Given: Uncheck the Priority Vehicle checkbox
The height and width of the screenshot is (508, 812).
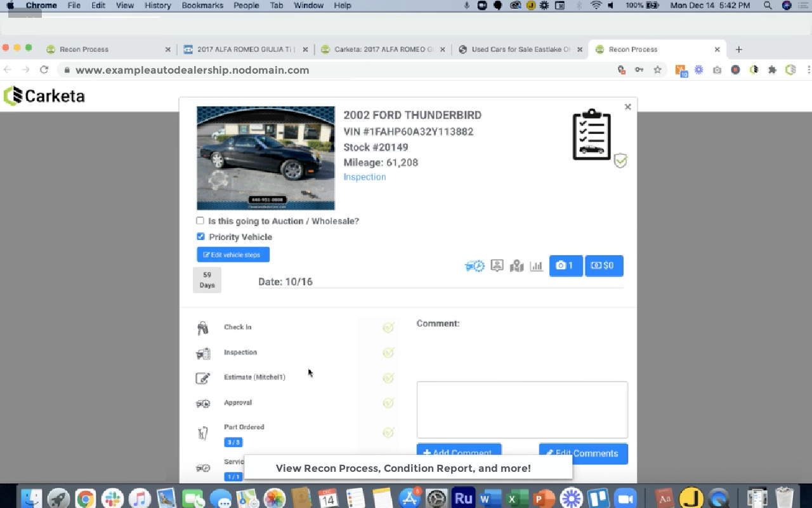Looking at the screenshot, I should (x=200, y=236).
